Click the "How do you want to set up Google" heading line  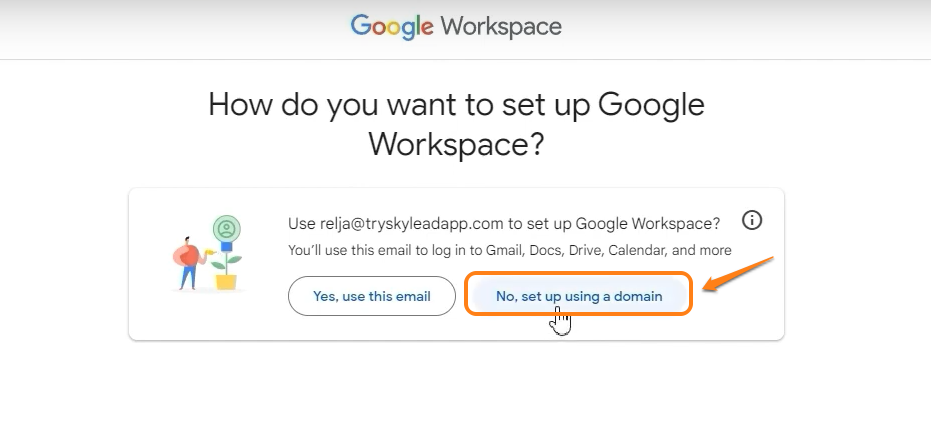[456, 105]
